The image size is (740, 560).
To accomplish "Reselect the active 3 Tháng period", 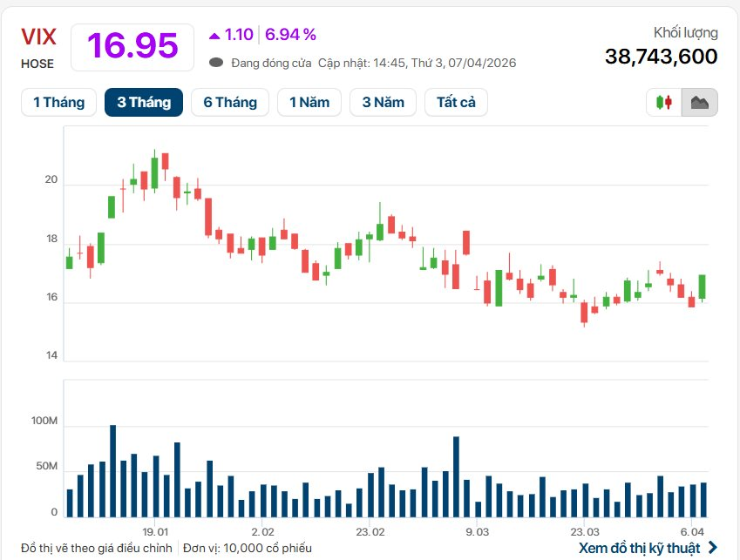I will [143, 101].
